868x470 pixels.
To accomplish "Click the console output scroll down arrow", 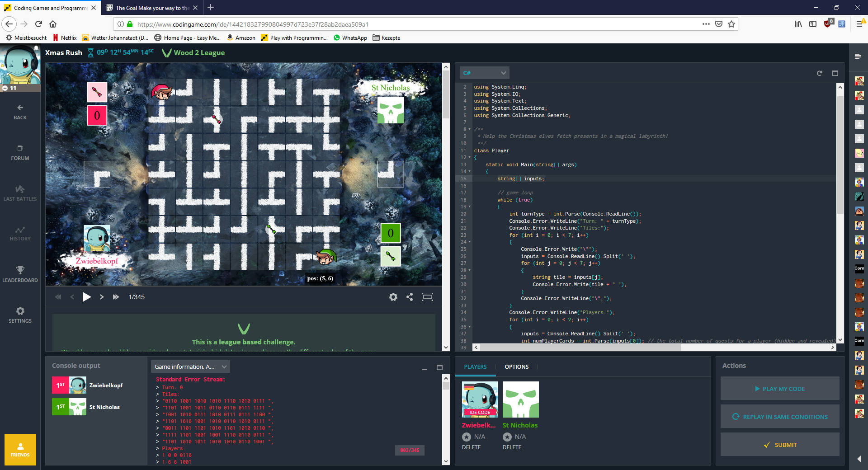I will (446, 461).
